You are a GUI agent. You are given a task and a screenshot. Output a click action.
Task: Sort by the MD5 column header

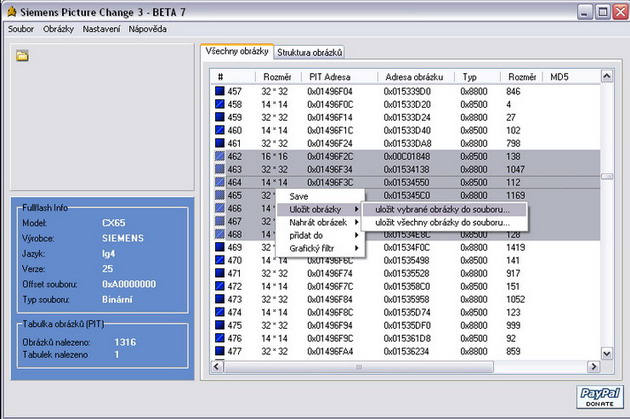(571, 77)
